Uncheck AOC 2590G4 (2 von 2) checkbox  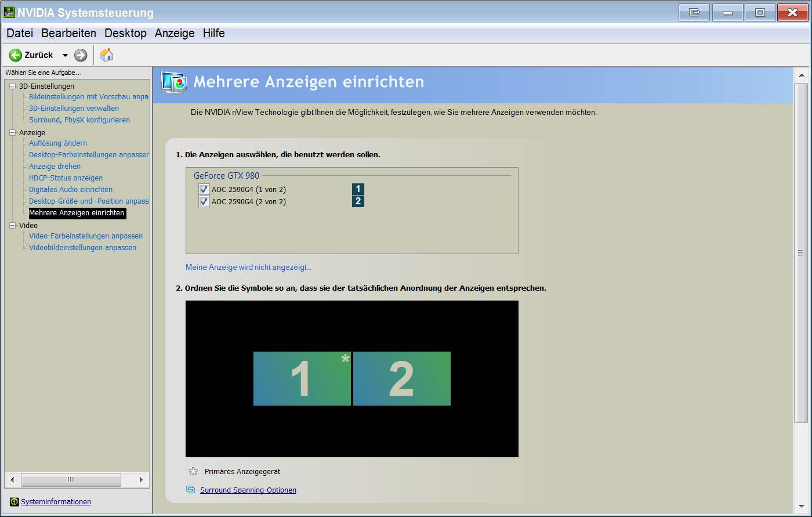(x=204, y=202)
